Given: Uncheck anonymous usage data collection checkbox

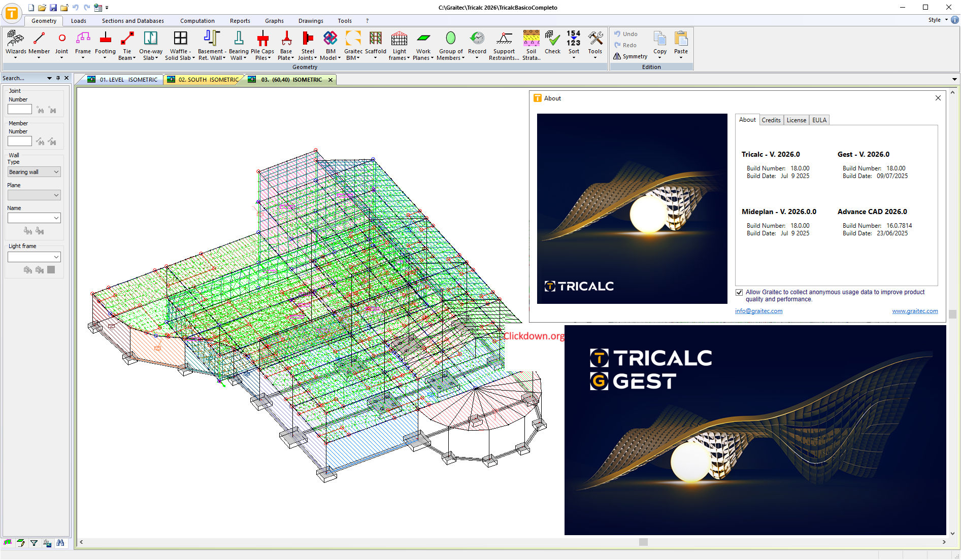Looking at the screenshot, I should coord(739,293).
